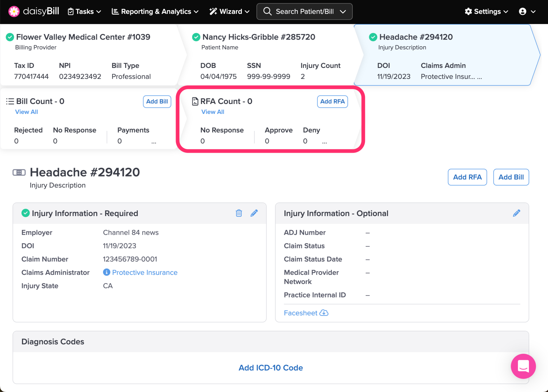View All under Bill Count
This screenshot has height=392, width=548.
tap(26, 112)
